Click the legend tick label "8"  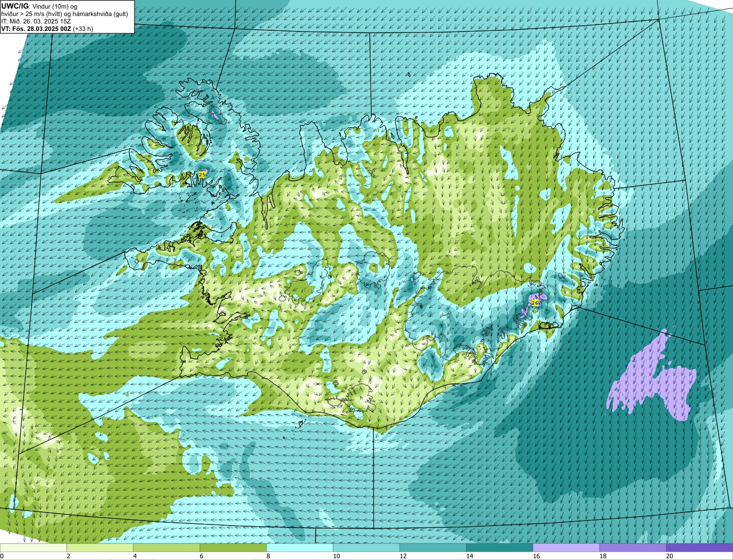[267, 556]
